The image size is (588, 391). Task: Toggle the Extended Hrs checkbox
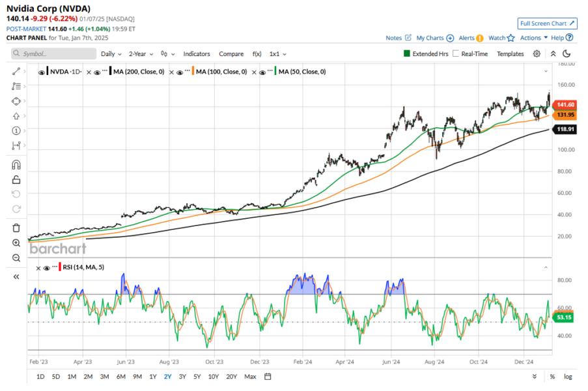408,54
